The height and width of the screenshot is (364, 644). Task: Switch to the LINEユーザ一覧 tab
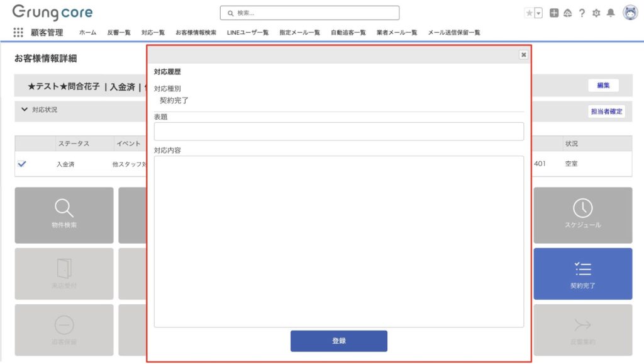click(x=247, y=33)
